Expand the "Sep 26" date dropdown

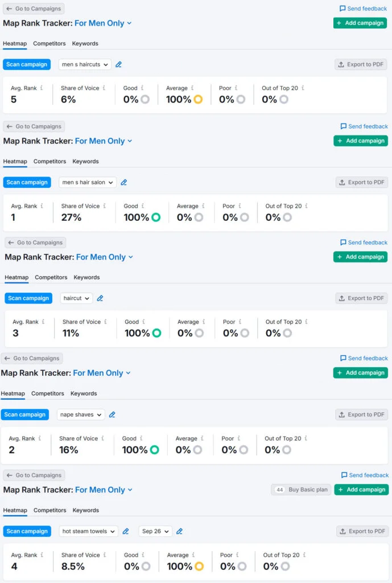click(x=155, y=532)
